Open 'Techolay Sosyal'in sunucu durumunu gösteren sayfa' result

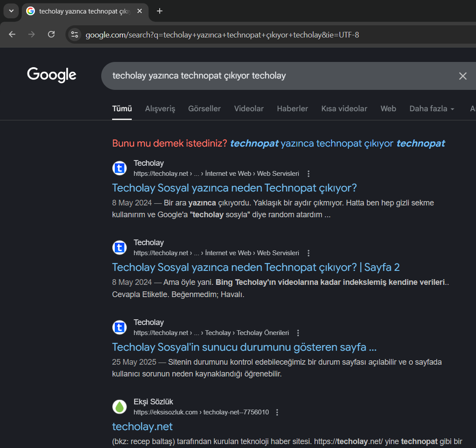coord(244,347)
